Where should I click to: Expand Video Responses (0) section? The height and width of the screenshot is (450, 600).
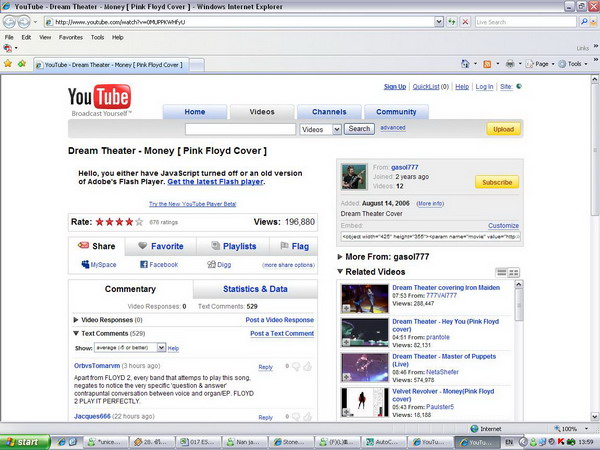[x=76, y=320]
